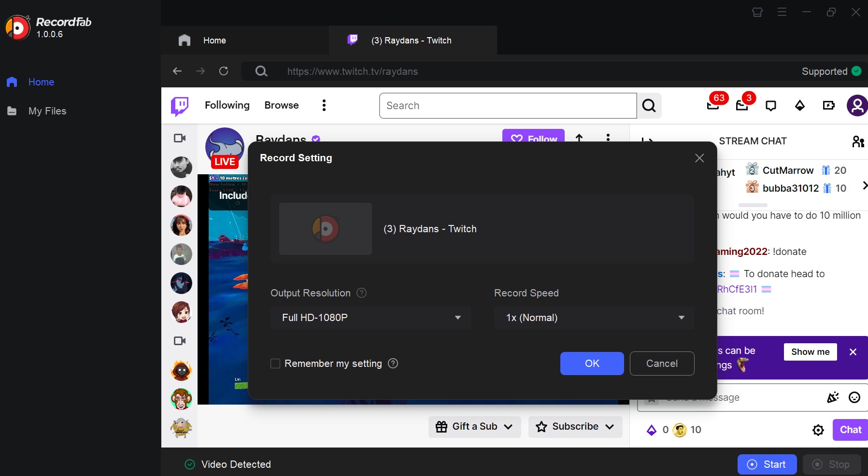Screen dimensions: 868x476
Task: Click the Twitch Search input box
Action: pyautogui.click(x=508, y=106)
